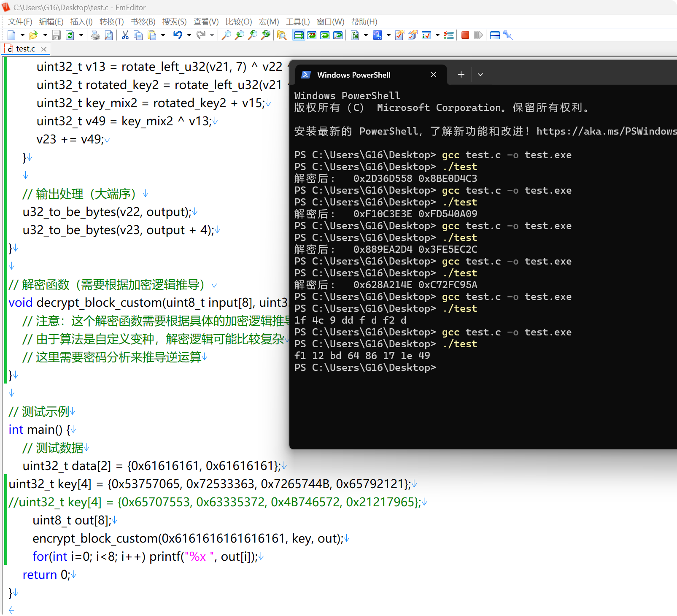The image size is (677, 616).
Task: Click the Paste clipboard icon
Action: pos(152,35)
